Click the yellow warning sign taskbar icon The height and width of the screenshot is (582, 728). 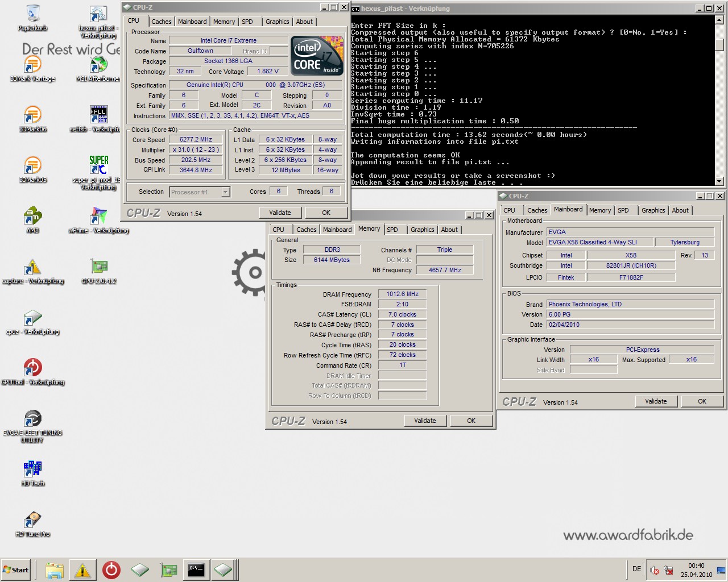pos(82,570)
